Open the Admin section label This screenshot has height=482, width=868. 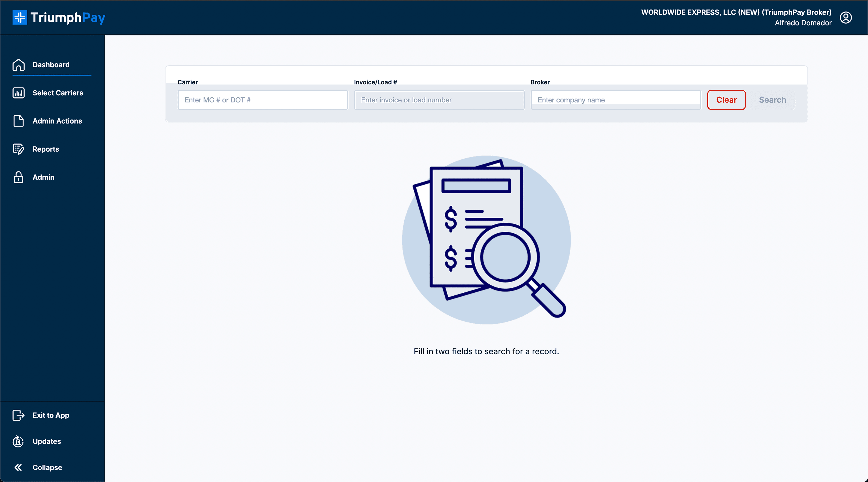(43, 177)
